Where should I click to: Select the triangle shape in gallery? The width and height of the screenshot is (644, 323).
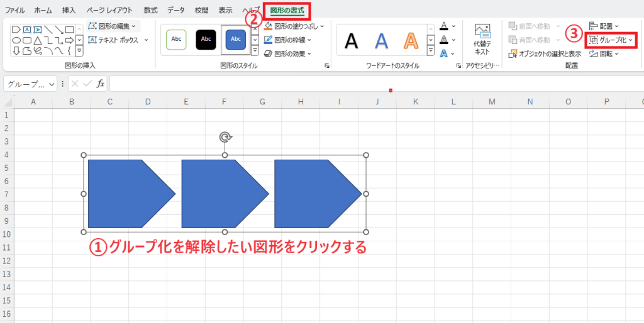click(38, 40)
